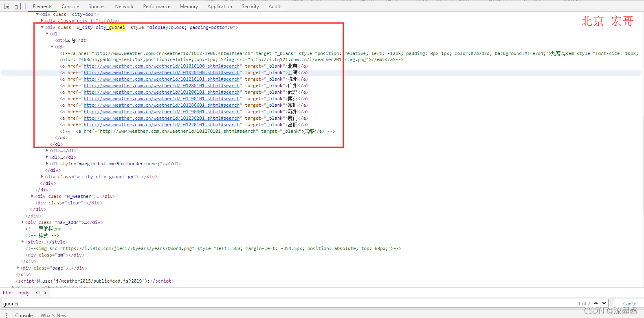Activate the inspect element picker icon
The width and height of the screenshot is (644, 318).
(x=7, y=6)
